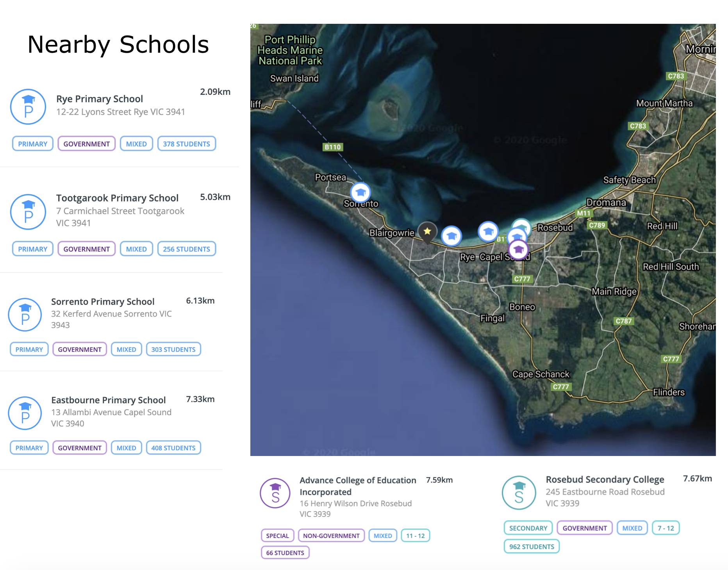This screenshot has width=728, height=570.
Task: Click the SECONDARY tag for Rosebud college
Action: point(528,528)
